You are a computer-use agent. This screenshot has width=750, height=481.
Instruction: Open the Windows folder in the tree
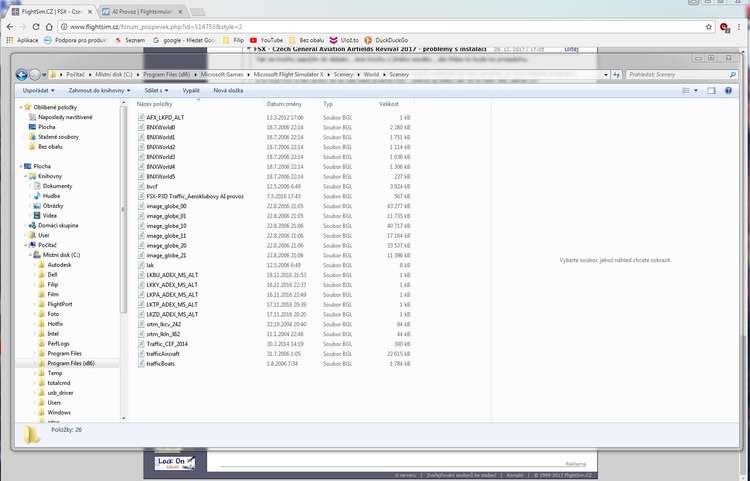point(58,413)
